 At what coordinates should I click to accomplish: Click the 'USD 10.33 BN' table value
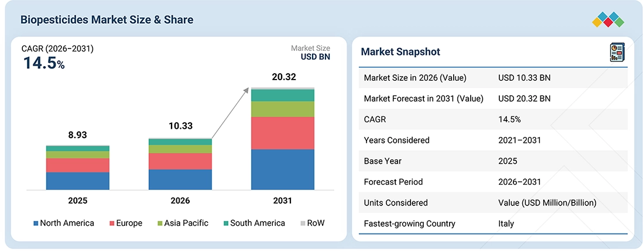[524, 78]
